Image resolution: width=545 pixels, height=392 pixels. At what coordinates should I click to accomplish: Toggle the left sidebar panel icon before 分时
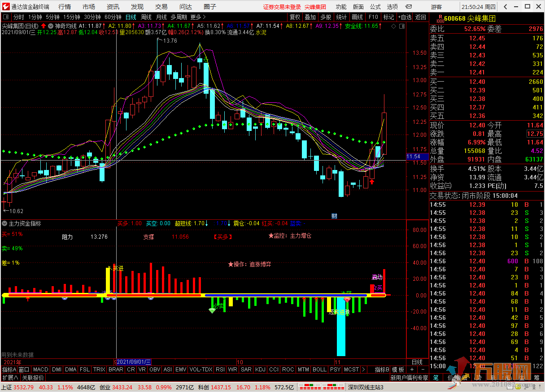click(6, 17)
